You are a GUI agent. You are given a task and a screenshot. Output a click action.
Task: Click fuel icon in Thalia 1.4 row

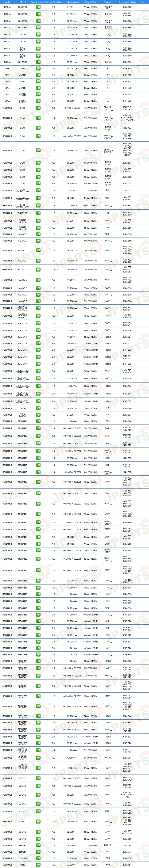[x=38, y=845]
